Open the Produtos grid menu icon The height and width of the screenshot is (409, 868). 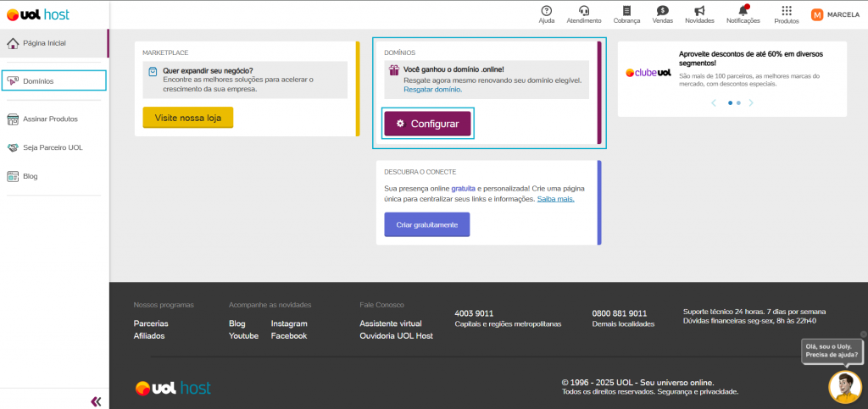pos(787,11)
